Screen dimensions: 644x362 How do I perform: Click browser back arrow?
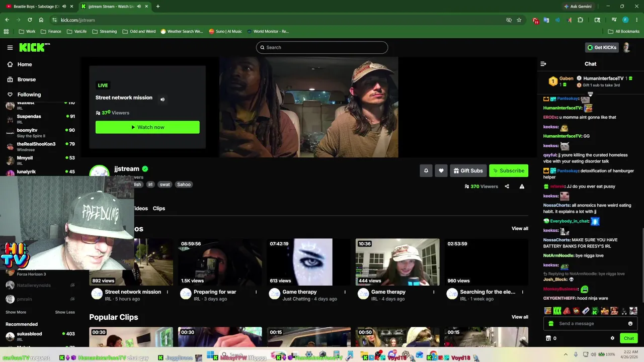(x=7, y=20)
